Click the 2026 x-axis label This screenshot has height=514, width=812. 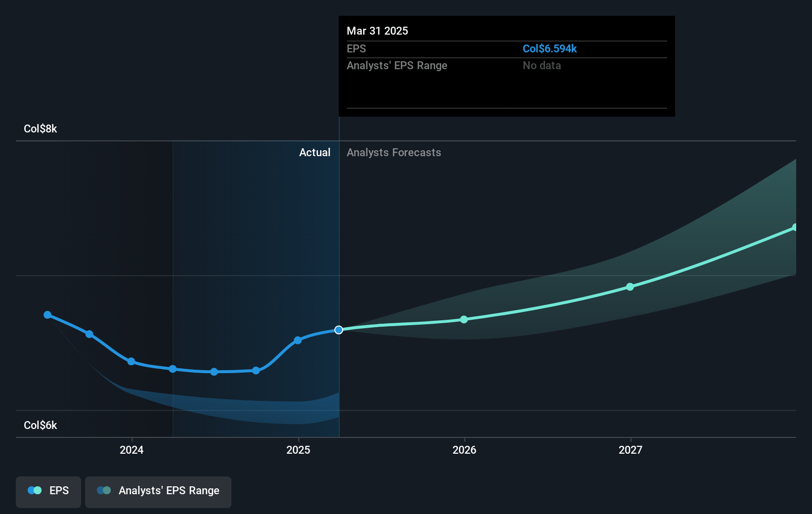(x=464, y=450)
